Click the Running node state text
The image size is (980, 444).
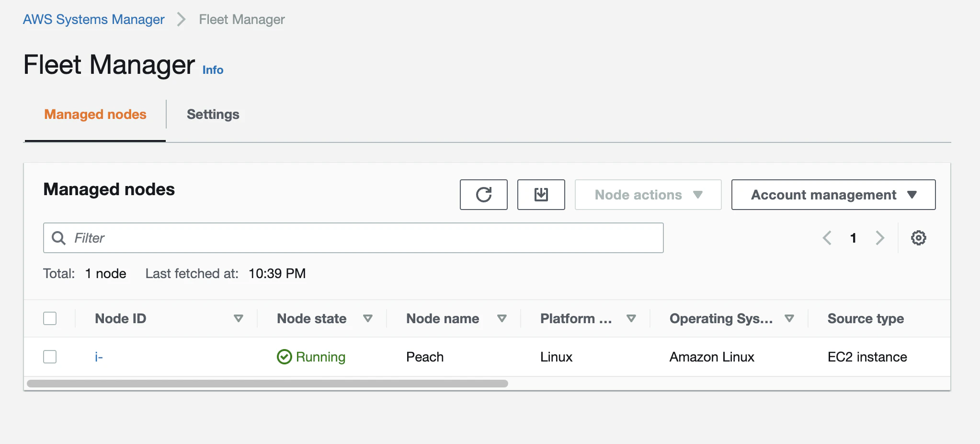pyautogui.click(x=320, y=357)
